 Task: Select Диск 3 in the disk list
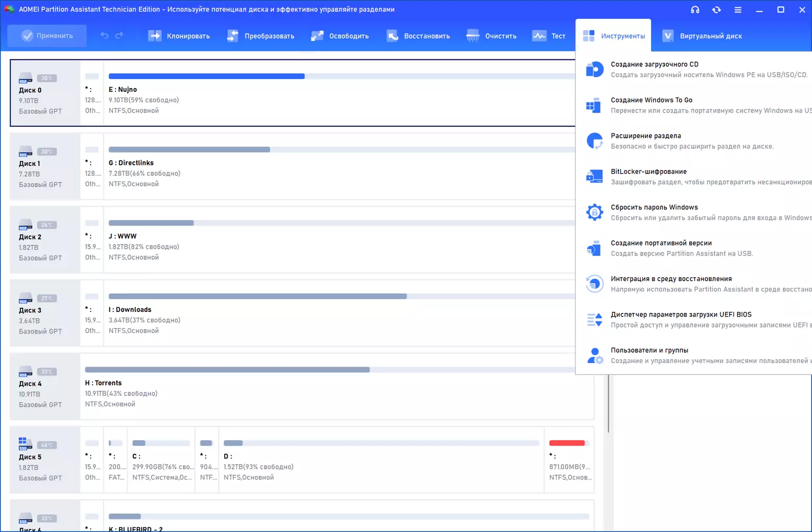click(45, 313)
